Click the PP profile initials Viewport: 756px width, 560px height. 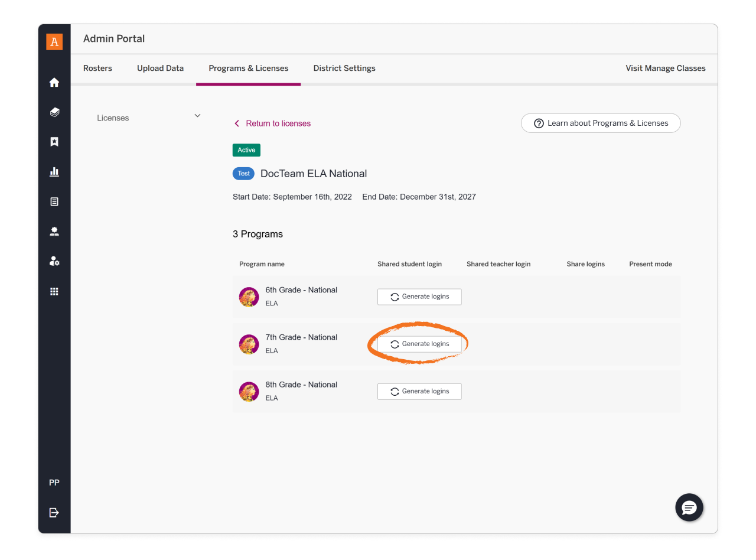pyautogui.click(x=54, y=483)
